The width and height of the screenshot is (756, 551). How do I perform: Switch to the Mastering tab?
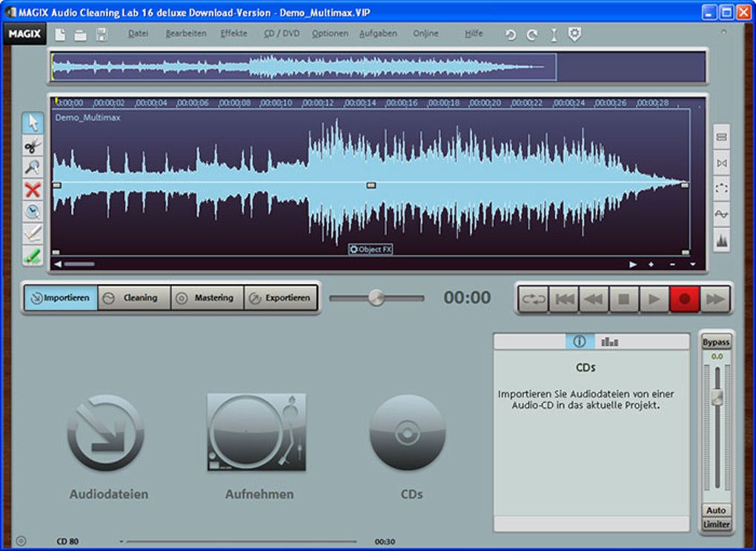[x=208, y=298]
